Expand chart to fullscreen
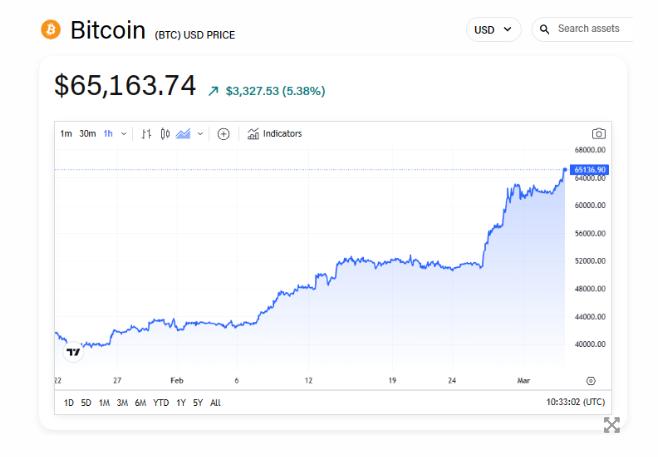Image resolution: width=658 pixels, height=457 pixels. coord(611,425)
